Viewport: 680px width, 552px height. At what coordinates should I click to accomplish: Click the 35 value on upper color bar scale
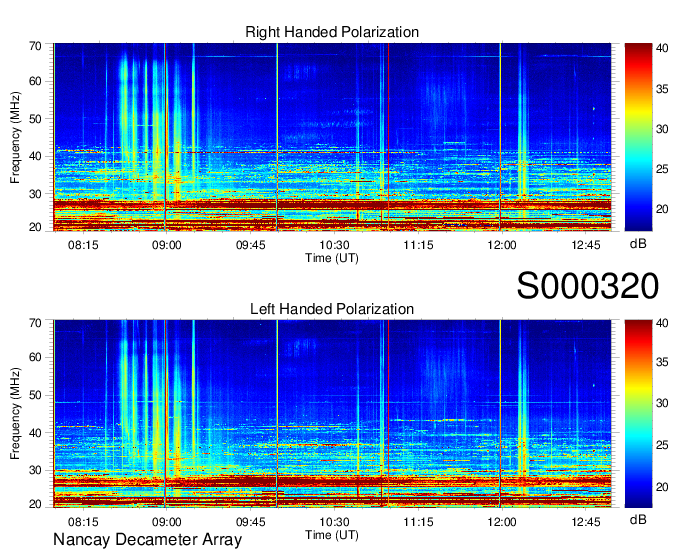(x=662, y=89)
